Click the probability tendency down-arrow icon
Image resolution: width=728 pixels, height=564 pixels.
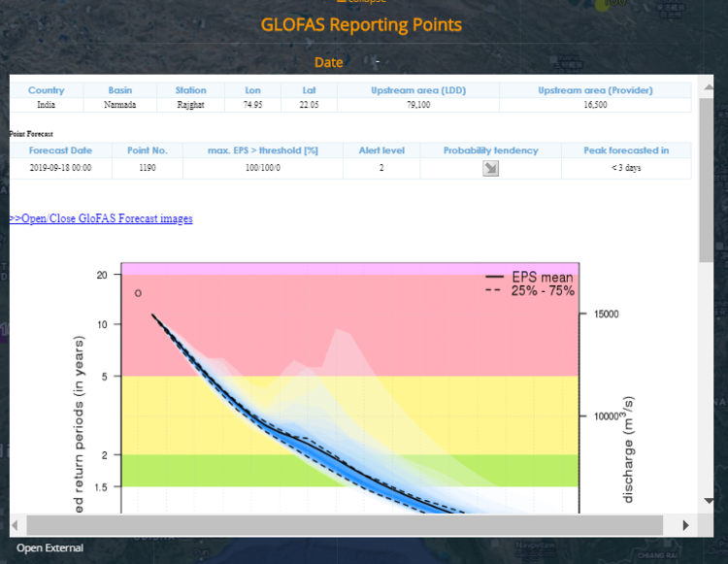pyautogui.click(x=490, y=168)
